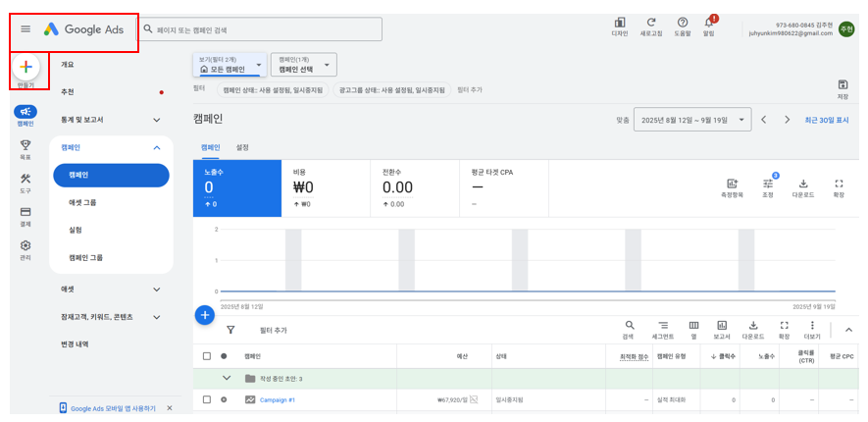Tick the Campaign #1 row checkbox
Viewport: 868px width, 422px height.
click(x=207, y=399)
